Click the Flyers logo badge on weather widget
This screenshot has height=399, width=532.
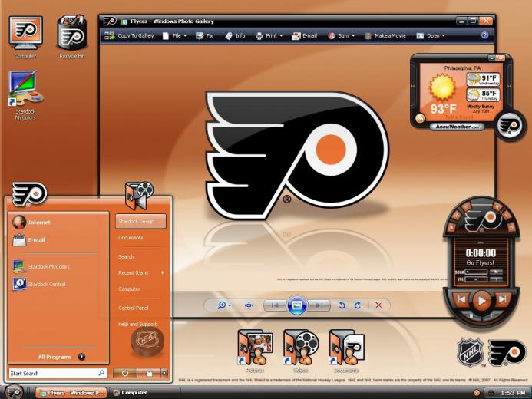pyautogui.click(x=510, y=125)
